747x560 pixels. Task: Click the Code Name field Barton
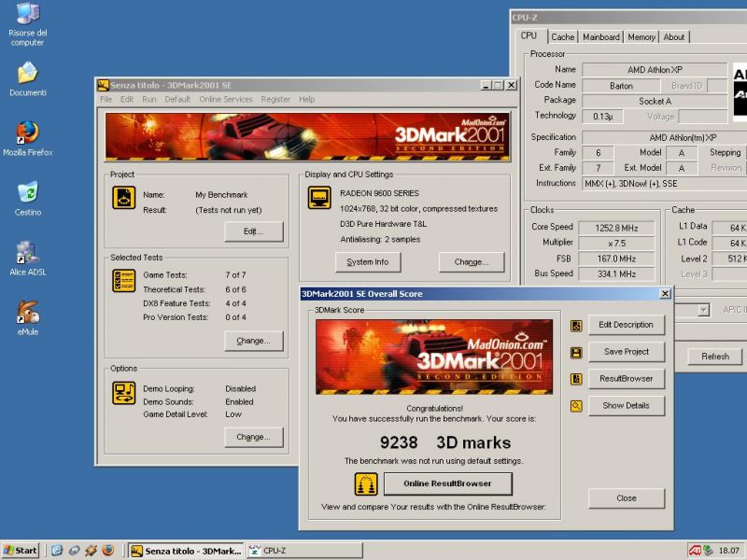coord(621,86)
